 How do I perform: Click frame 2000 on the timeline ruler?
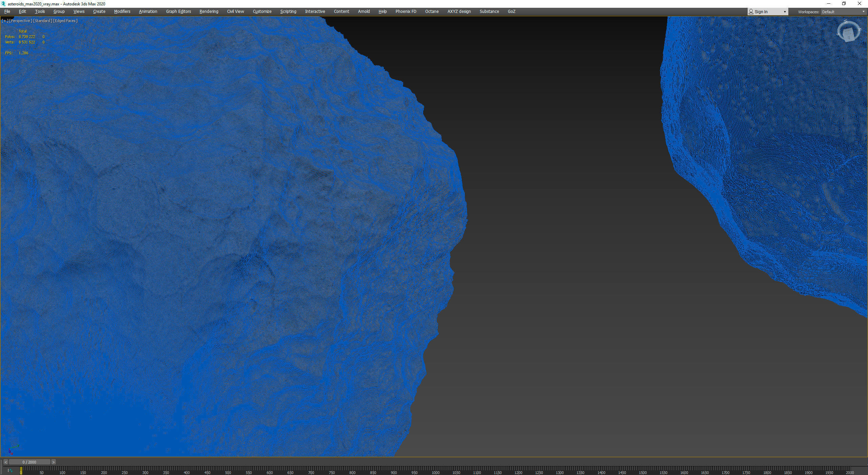(850, 473)
